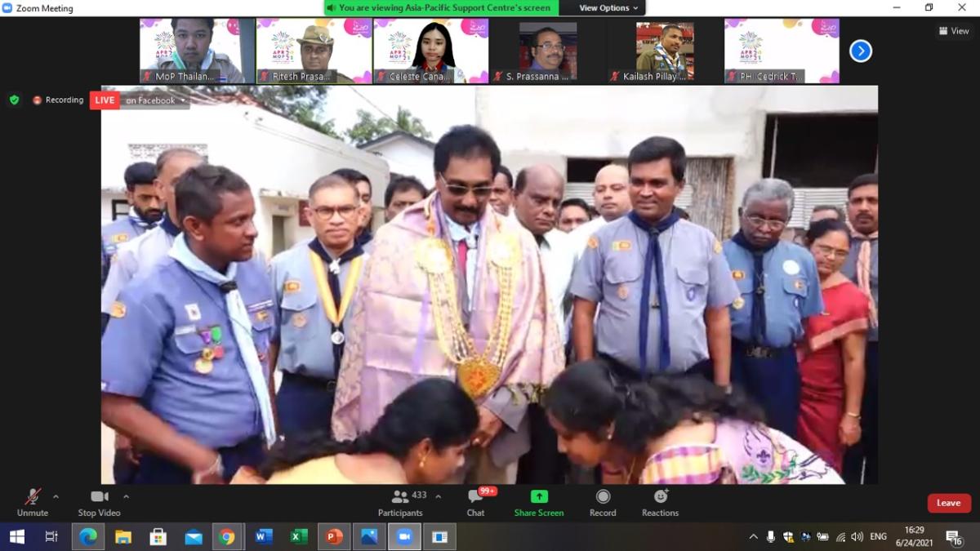Stop your video
Viewport: 980px width, 551px height.
[x=98, y=501]
